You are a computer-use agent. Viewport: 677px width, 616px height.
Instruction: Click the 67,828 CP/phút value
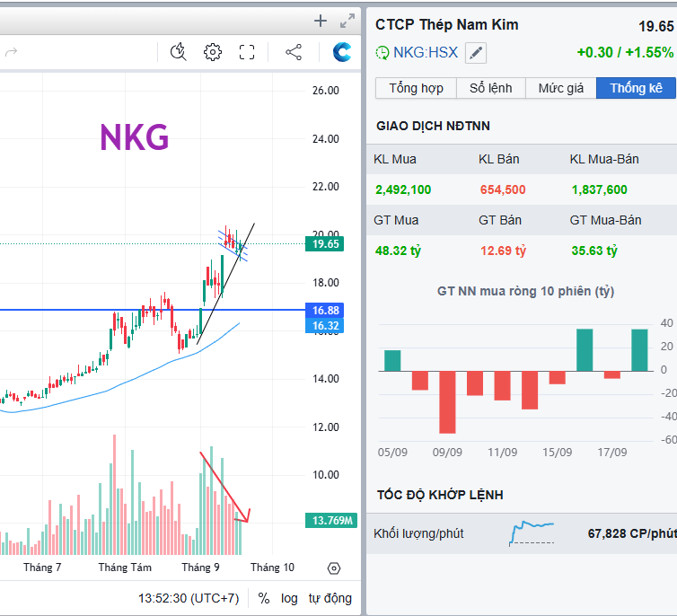(x=632, y=533)
